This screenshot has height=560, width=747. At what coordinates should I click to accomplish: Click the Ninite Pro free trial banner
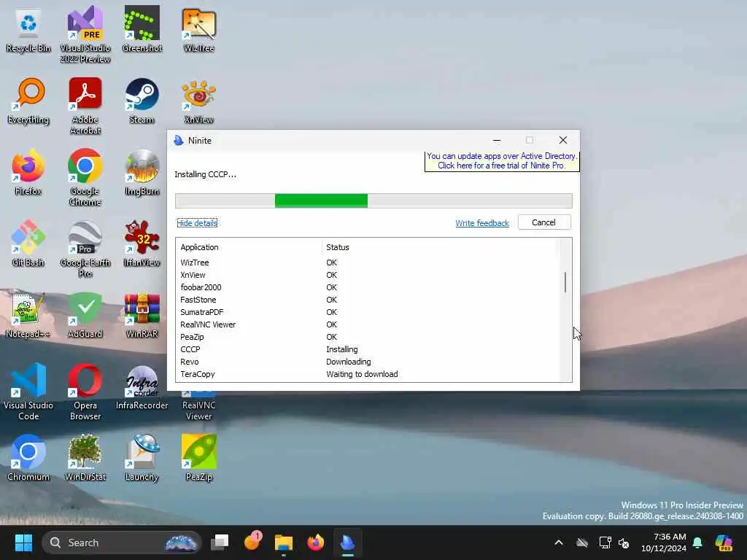click(x=502, y=161)
